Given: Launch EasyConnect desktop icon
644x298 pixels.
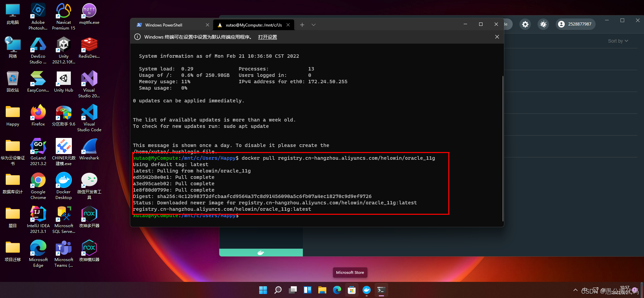Looking at the screenshot, I should [x=38, y=82].
